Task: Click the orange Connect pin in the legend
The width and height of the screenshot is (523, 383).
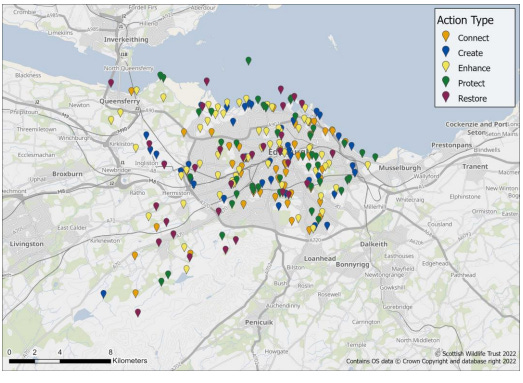Action: point(445,36)
